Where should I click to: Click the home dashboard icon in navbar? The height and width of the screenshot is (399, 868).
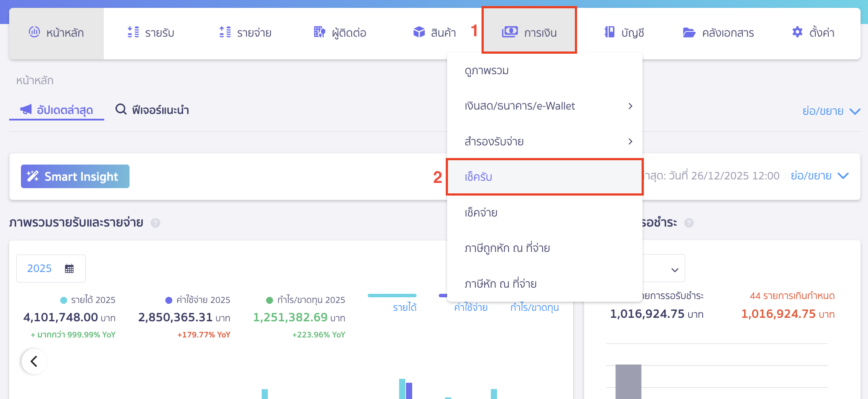(x=34, y=32)
